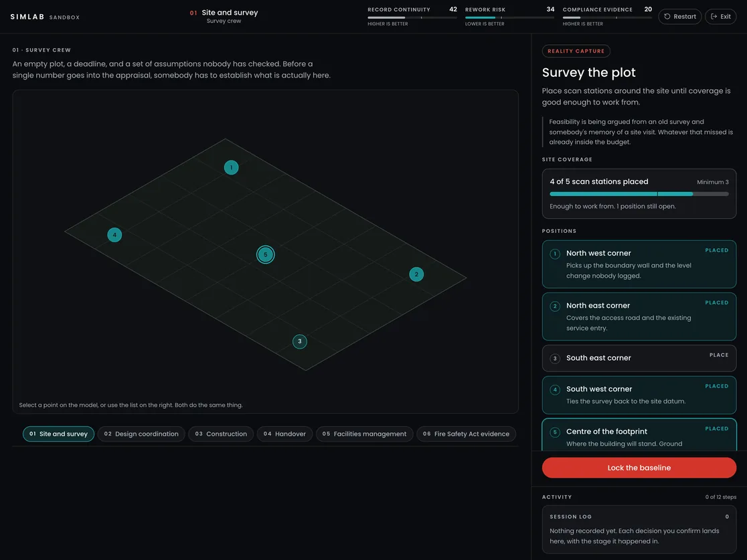Viewport: 747px width, 560px height.
Task: Place scan station 3 on the plot model
Action: 300,341
